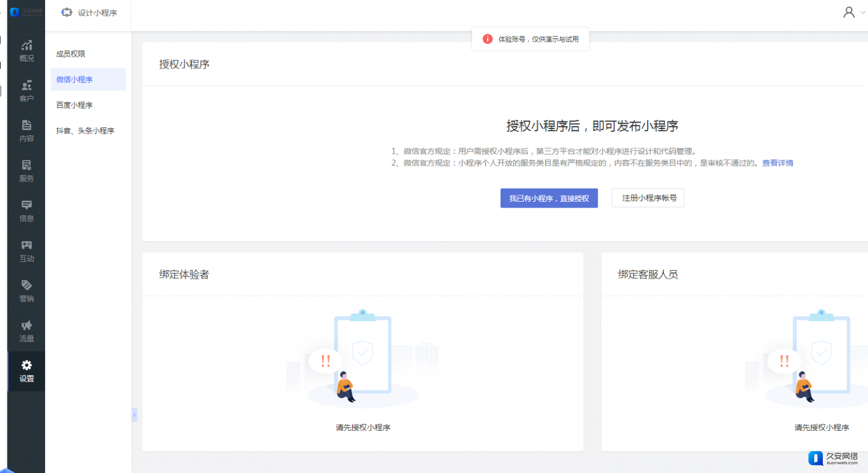868x473 pixels.
Task: Click the 设计小程序 design icon in header
Action: coord(67,13)
